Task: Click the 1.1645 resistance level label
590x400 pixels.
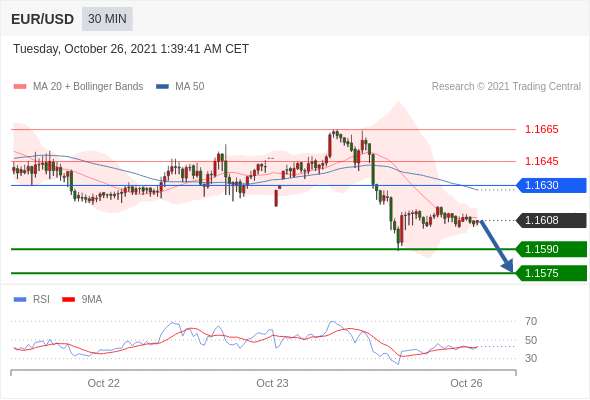Action: (x=541, y=161)
